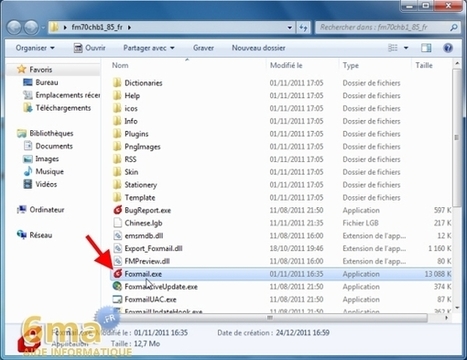Click the search magnifier icon
This screenshot has height=360, width=467.
point(454,27)
